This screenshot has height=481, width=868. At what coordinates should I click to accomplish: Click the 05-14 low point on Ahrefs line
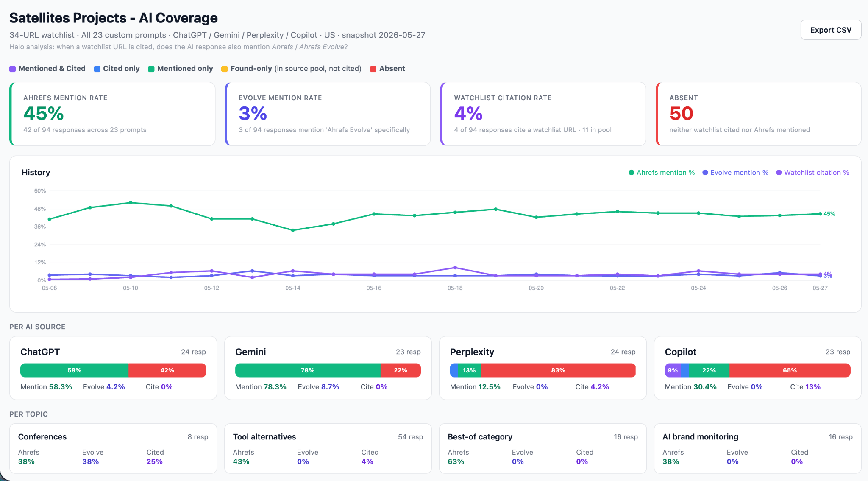pyautogui.click(x=293, y=230)
